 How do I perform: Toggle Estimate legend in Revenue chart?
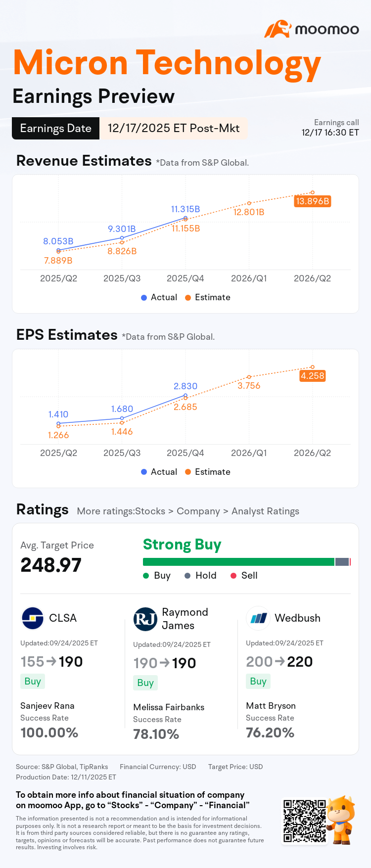point(208,297)
